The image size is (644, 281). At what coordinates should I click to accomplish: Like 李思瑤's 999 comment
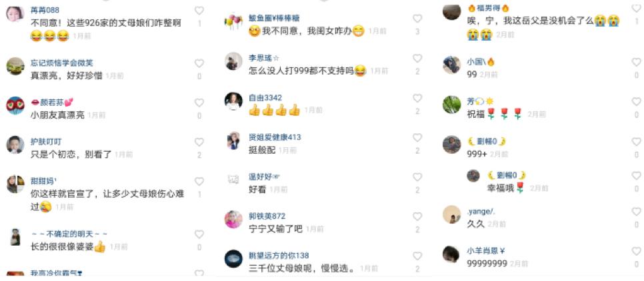click(417, 58)
